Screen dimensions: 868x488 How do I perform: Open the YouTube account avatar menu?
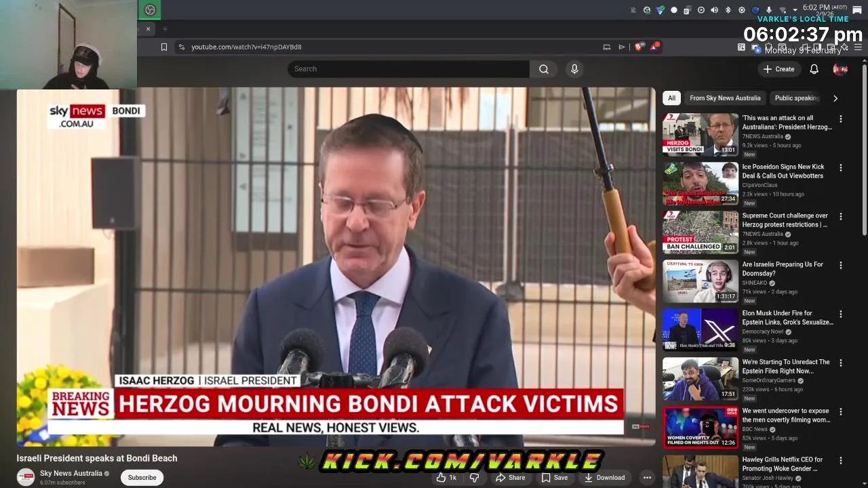[840, 69]
